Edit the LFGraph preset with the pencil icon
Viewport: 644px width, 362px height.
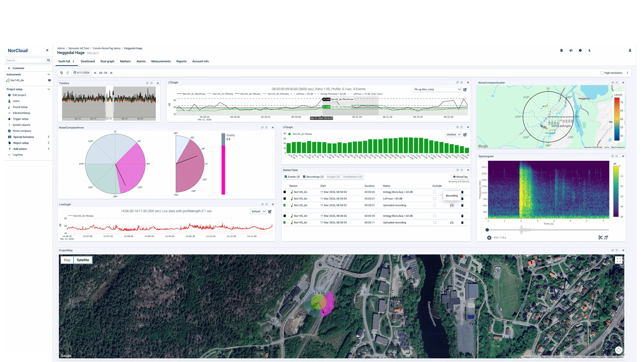click(465, 135)
